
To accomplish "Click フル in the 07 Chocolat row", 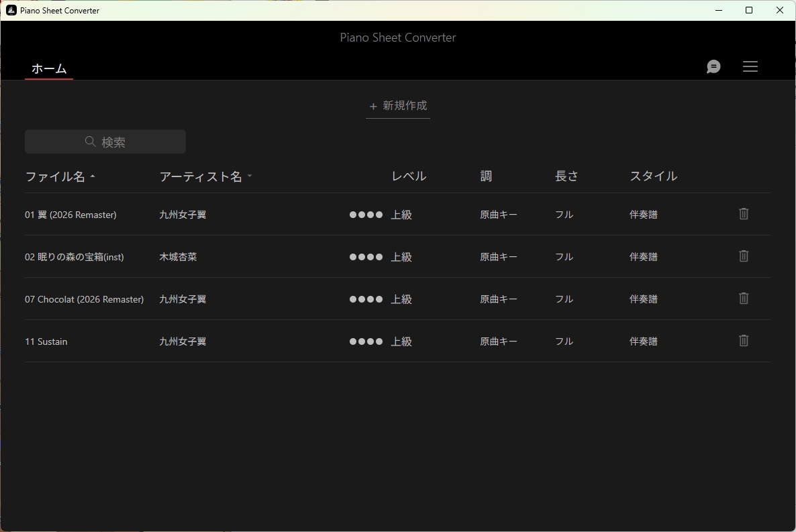I will pyautogui.click(x=564, y=299).
